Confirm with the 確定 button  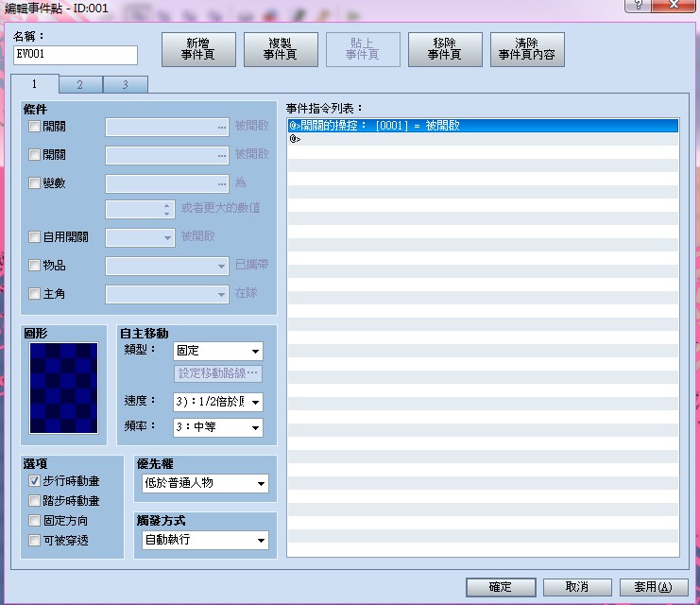point(501,587)
